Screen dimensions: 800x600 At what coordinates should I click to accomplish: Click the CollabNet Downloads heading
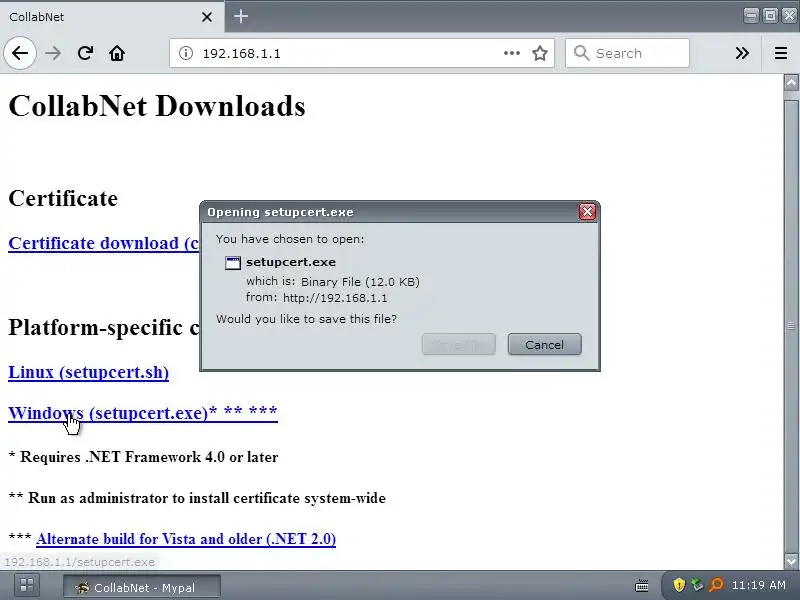click(157, 106)
